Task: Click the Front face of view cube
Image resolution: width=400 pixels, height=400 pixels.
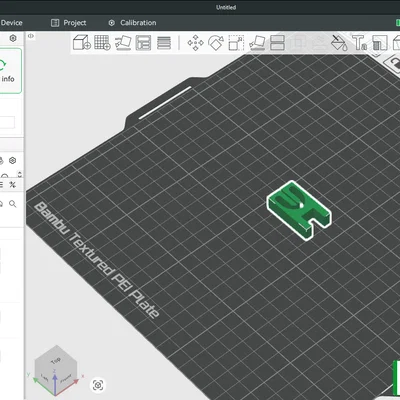Action: pyautogui.click(x=66, y=379)
